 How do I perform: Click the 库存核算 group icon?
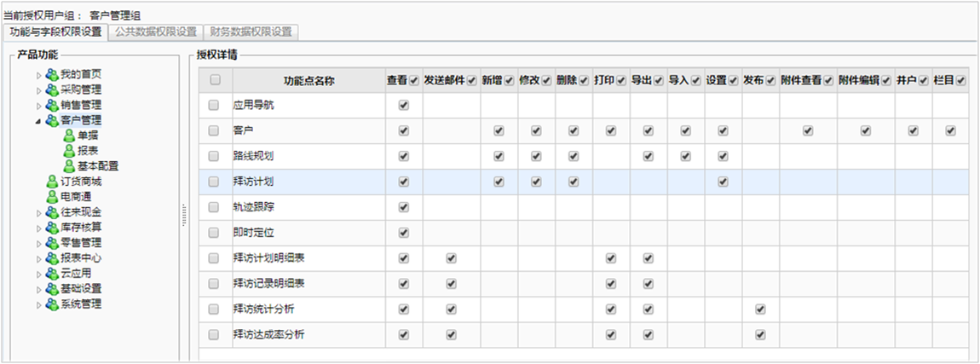tap(52, 228)
